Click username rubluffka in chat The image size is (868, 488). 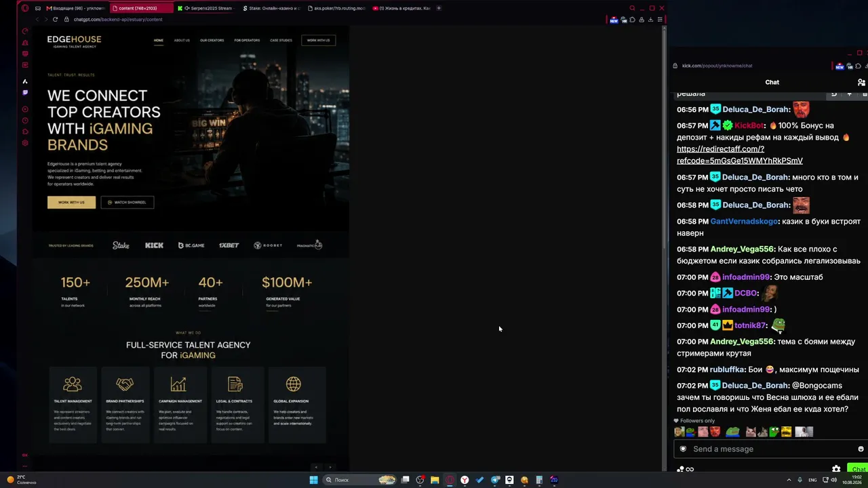click(727, 369)
